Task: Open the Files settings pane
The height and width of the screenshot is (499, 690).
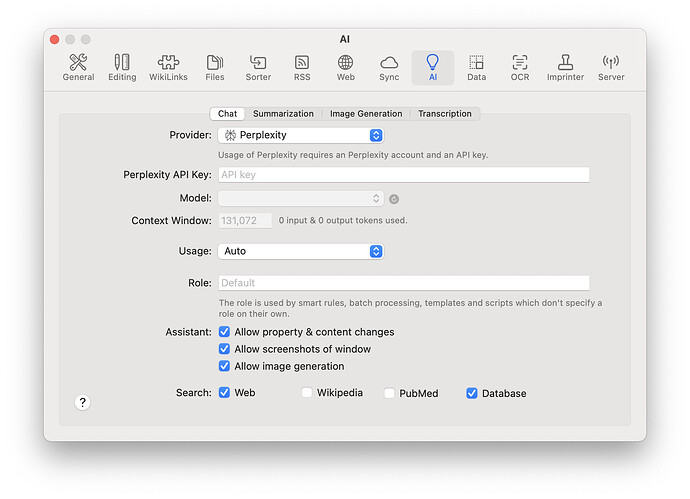Action: 215,68
